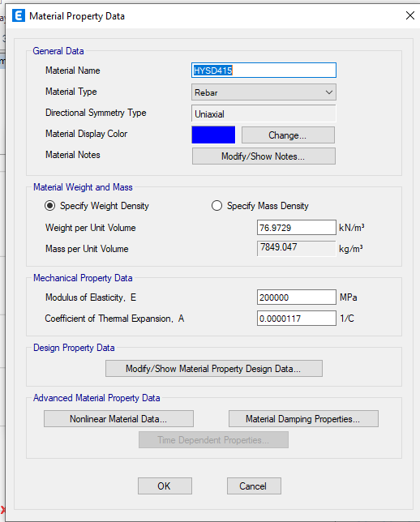Viewport: 420px width, 522px height.
Task: Click the Cancel button
Action: (254, 486)
